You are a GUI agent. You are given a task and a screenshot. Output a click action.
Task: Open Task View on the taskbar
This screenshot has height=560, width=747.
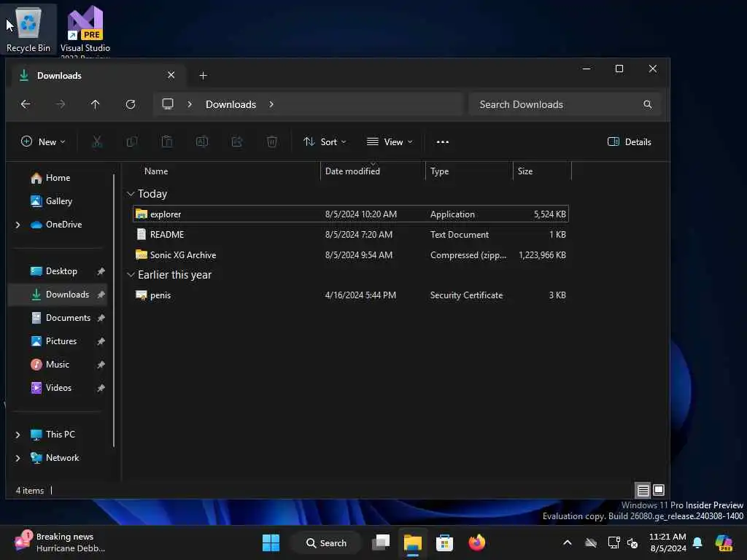(381, 542)
